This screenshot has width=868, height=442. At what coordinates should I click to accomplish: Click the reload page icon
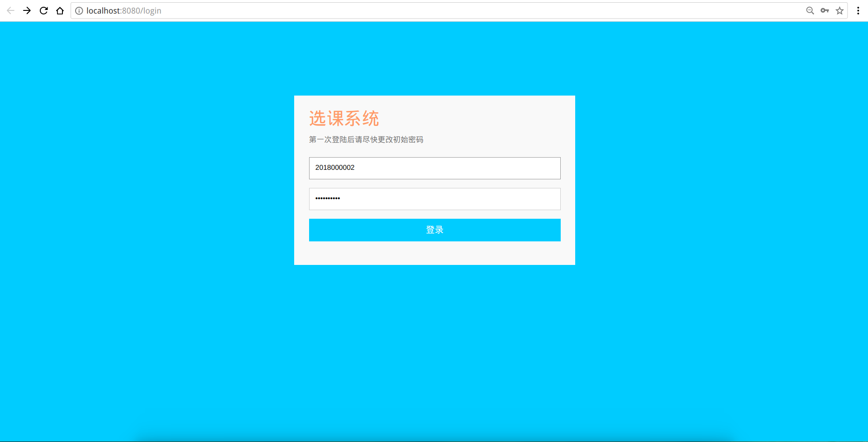[43, 10]
